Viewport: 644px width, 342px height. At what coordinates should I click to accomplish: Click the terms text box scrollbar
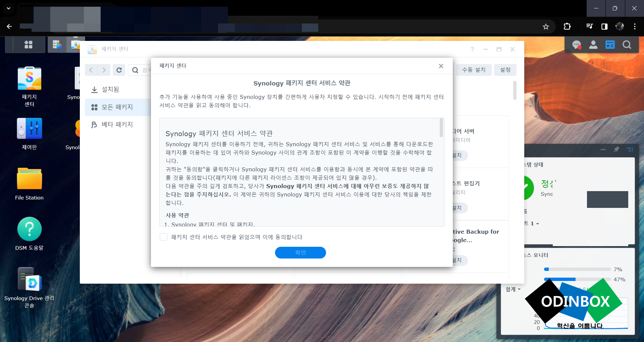coord(441,127)
